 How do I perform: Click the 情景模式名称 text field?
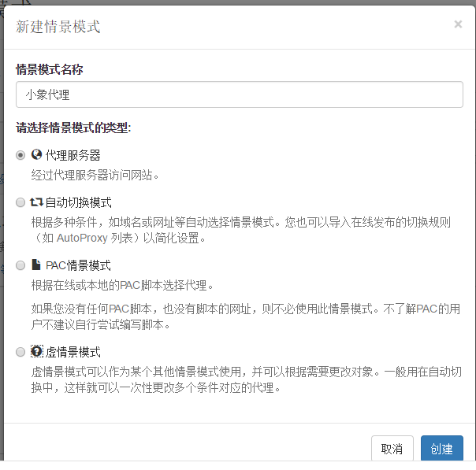pyautogui.click(x=239, y=95)
